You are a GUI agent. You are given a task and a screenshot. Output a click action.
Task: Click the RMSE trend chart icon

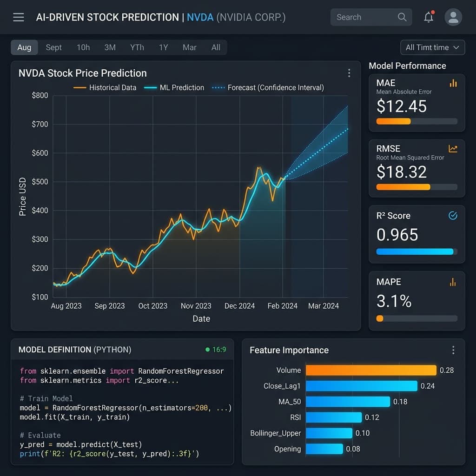(453, 149)
